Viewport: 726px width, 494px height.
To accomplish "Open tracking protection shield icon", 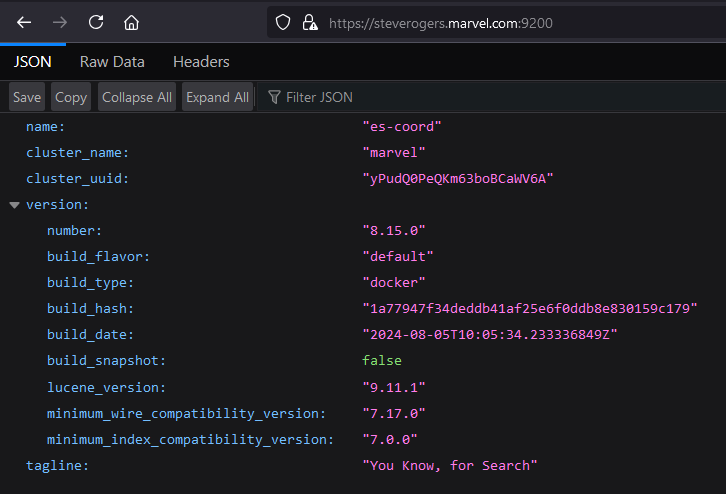I will pyautogui.click(x=283, y=22).
